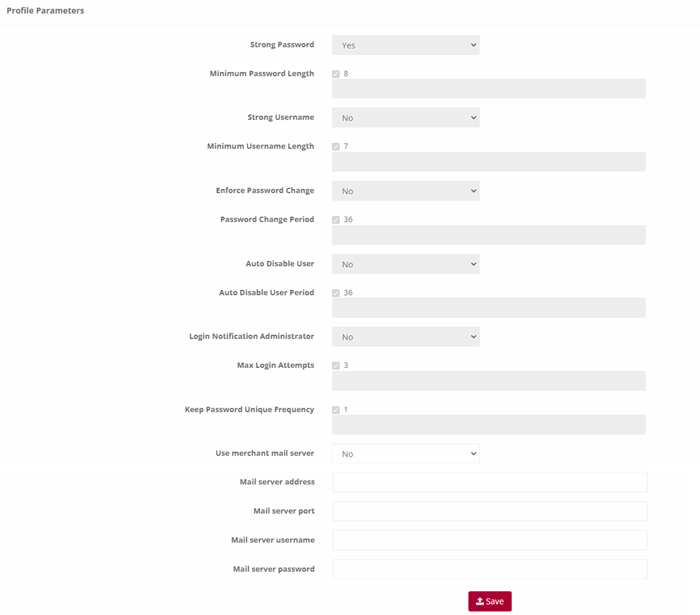700x615 pixels.
Task: Click the upload icon on Save button
Action: click(480, 601)
